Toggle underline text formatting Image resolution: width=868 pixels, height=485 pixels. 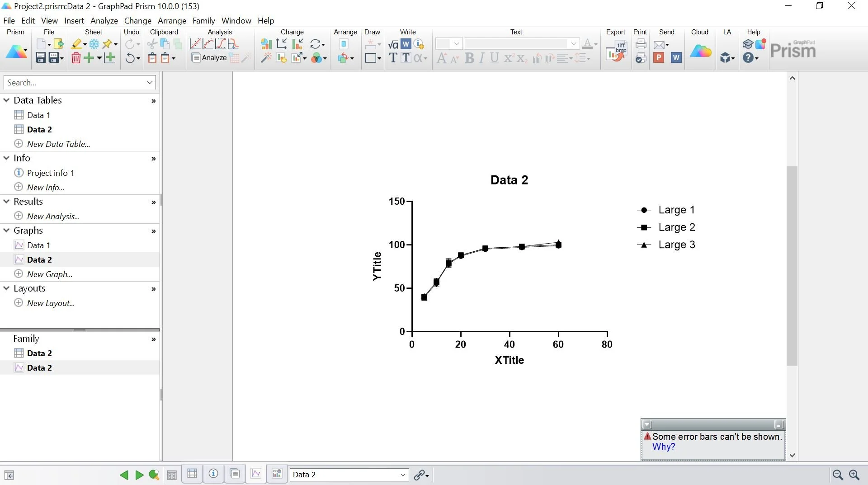494,58
